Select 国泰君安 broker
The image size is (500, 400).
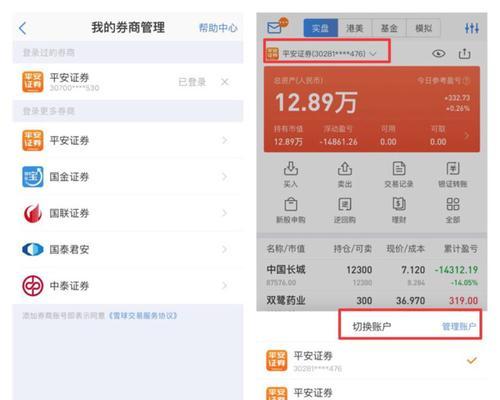pyautogui.click(x=128, y=249)
